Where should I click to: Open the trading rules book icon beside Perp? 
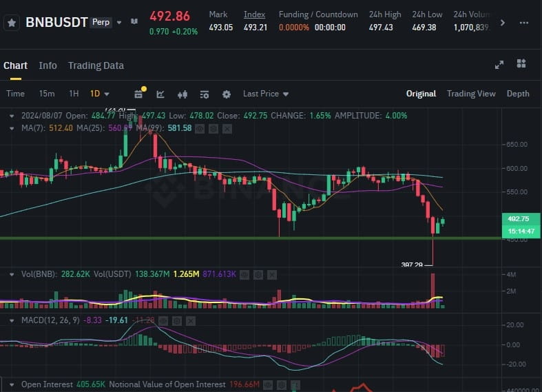134,22
